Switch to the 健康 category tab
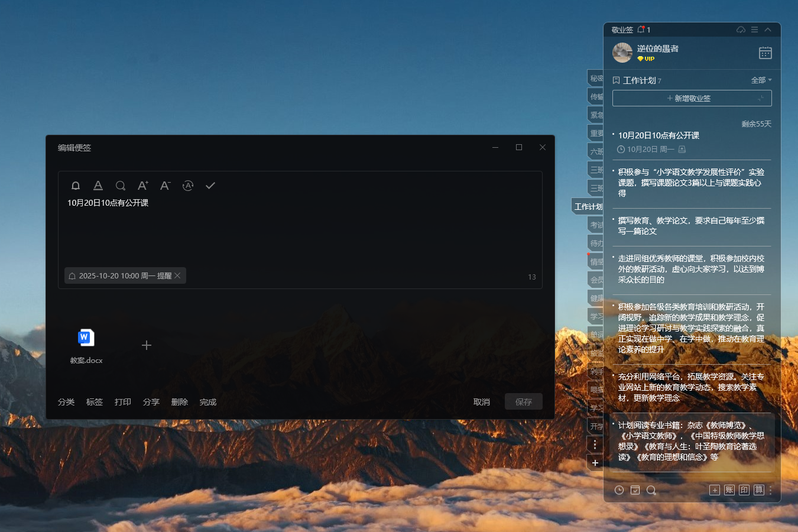This screenshot has width=798, height=532. tap(596, 298)
